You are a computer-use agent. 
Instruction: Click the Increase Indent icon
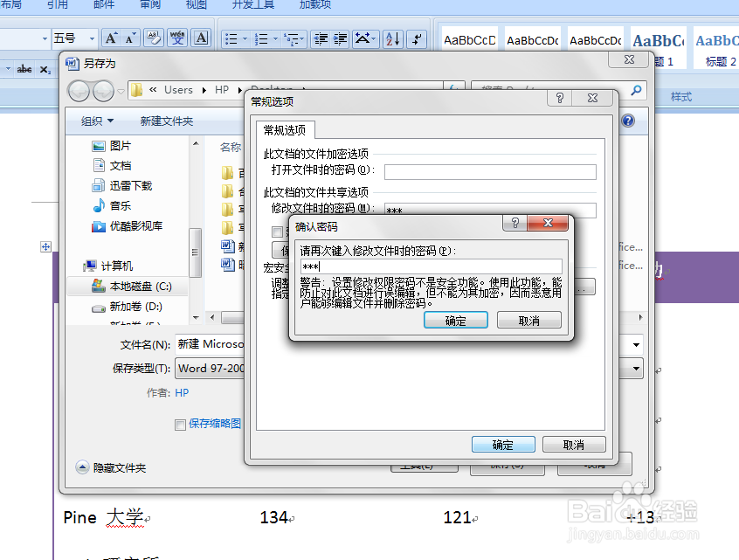[x=340, y=38]
